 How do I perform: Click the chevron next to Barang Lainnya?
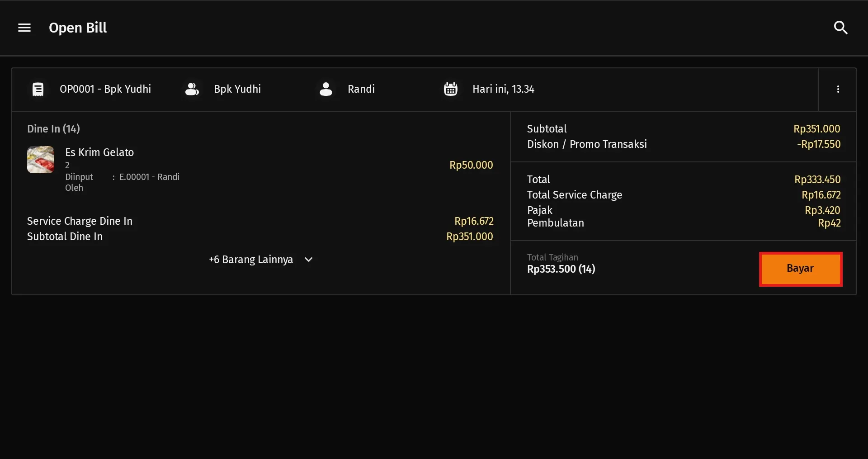309,260
